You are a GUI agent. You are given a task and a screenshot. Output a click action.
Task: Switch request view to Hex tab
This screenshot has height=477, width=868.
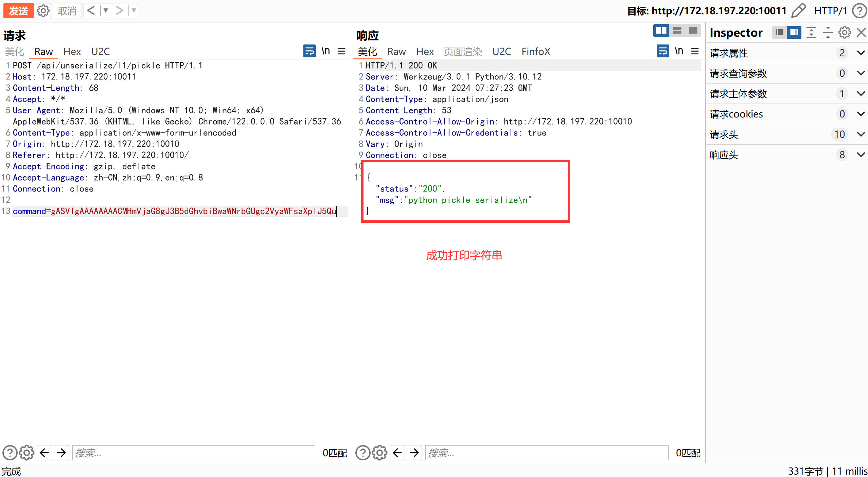pos(72,52)
